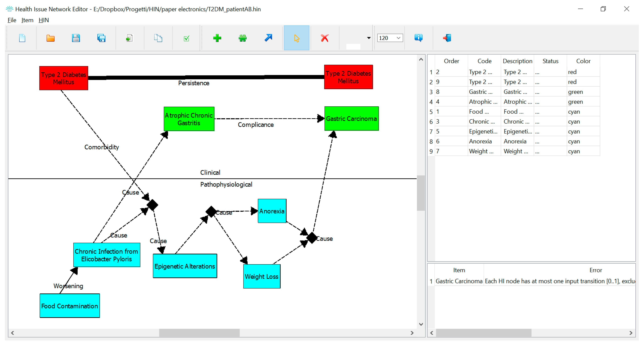Open the HIN menu
The image size is (644, 346).
[44, 20]
